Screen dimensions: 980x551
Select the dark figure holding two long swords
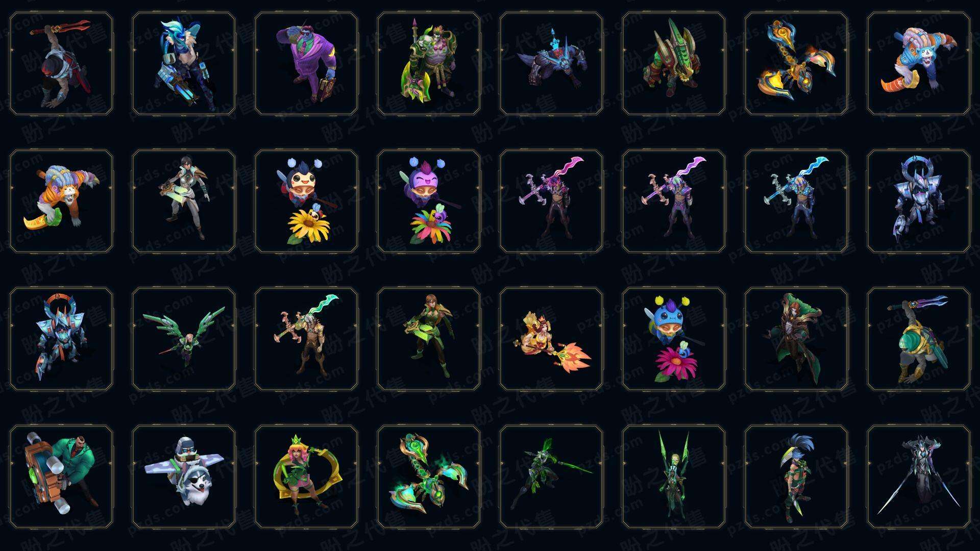[919, 477]
